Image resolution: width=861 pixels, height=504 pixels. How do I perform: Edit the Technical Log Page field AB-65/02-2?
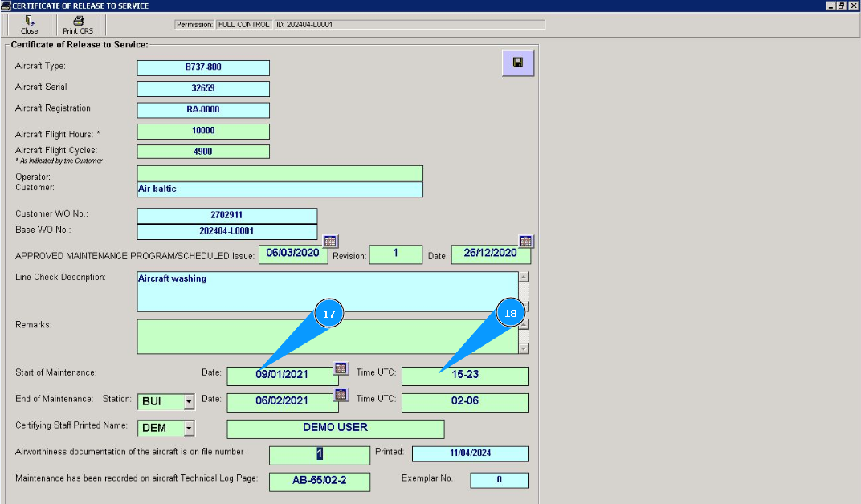coord(320,481)
